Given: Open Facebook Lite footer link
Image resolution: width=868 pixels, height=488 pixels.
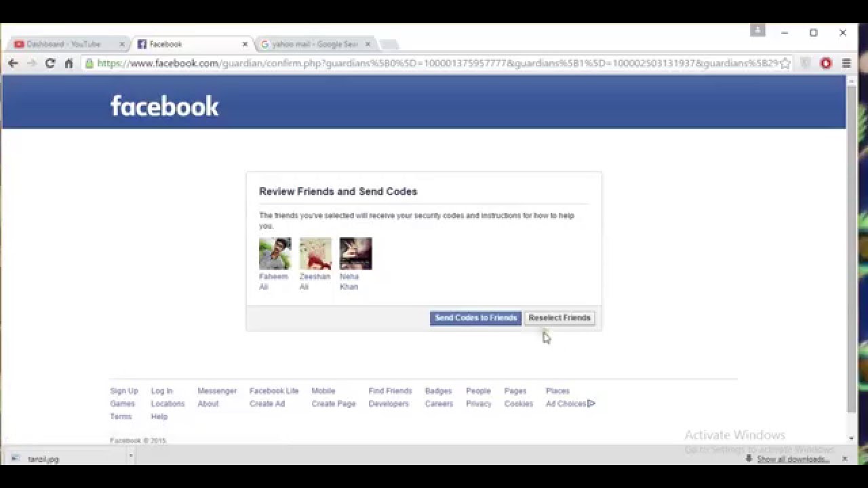Looking at the screenshot, I should pyautogui.click(x=274, y=391).
